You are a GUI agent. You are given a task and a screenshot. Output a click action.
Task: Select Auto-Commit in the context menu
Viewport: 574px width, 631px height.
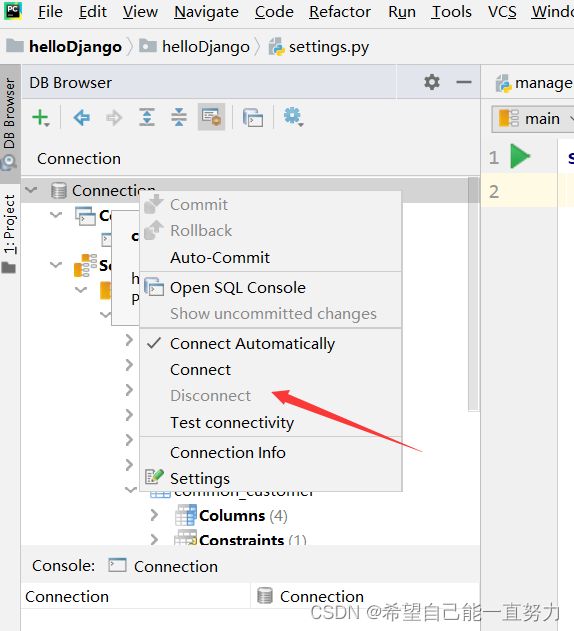[x=270, y=258]
